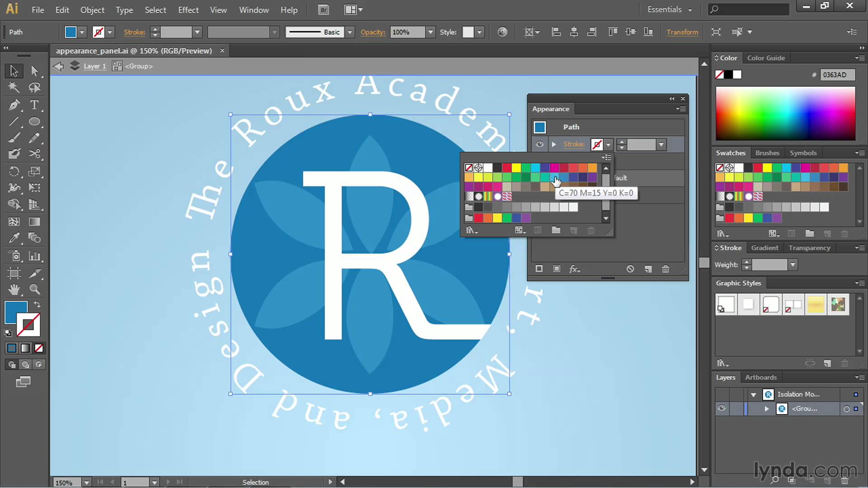The width and height of the screenshot is (868, 488).
Task: Click the hex color input field showing 0363AD
Action: [837, 74]
